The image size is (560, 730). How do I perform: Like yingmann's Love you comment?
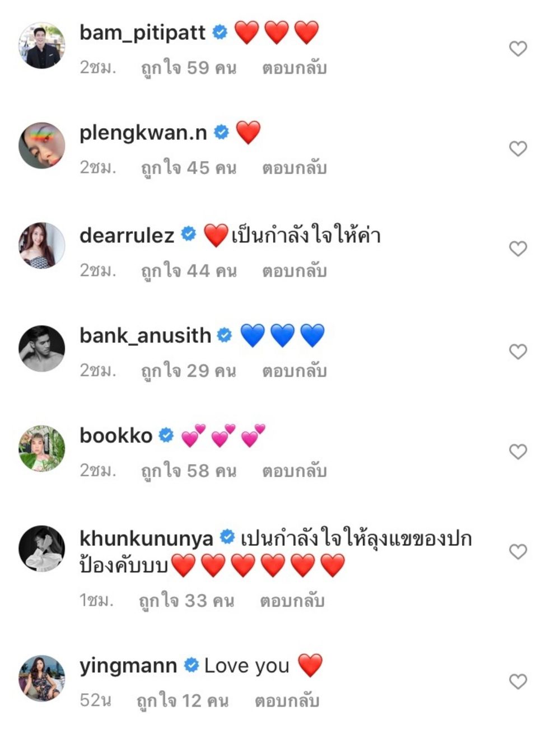click(x=518, y=681)
